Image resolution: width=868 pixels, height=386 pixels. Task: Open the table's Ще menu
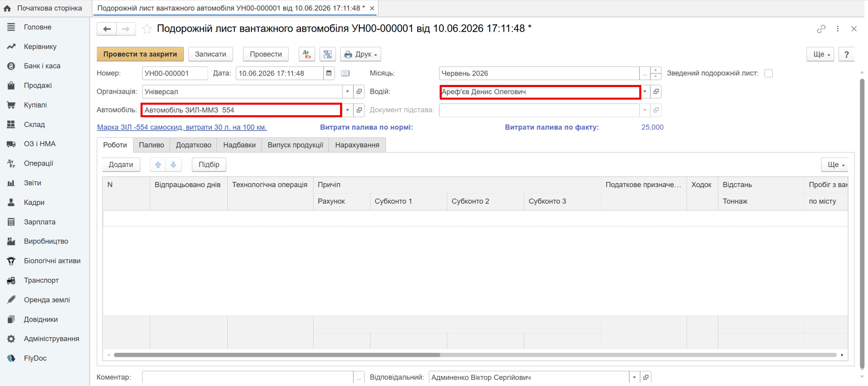tap(835, 165)
